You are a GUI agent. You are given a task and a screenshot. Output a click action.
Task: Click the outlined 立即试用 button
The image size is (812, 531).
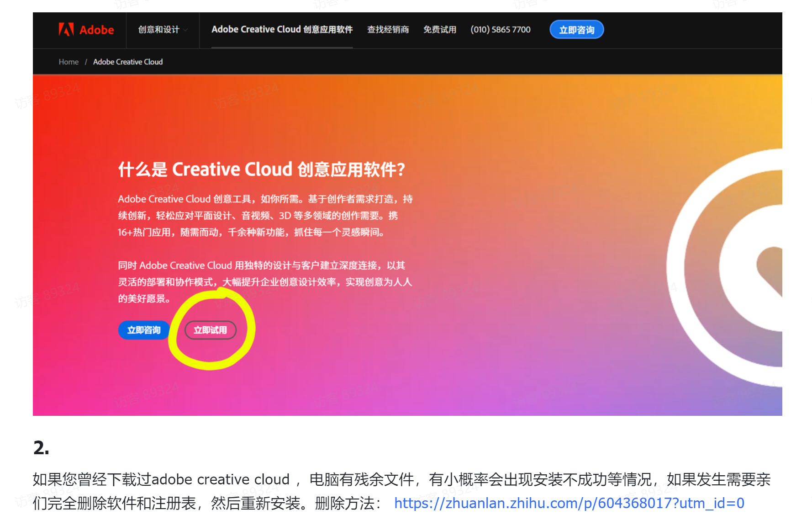[210, 330]
